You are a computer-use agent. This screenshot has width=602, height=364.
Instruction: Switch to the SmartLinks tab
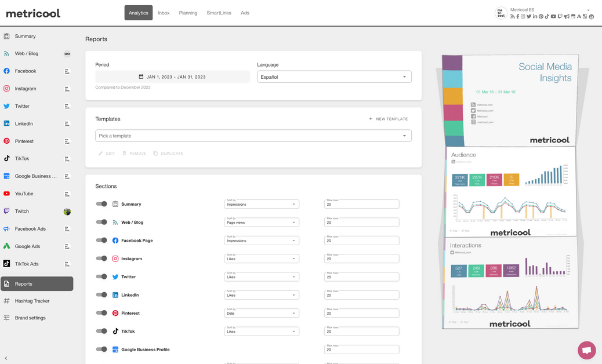click(x=219, y=13)
